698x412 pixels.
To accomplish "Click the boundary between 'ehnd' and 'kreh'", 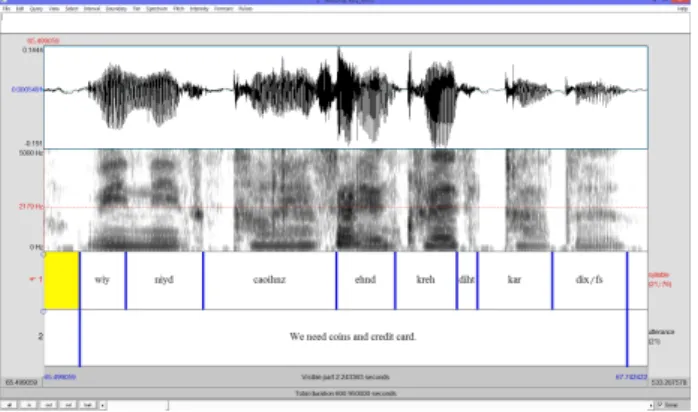I will point(395,280).
